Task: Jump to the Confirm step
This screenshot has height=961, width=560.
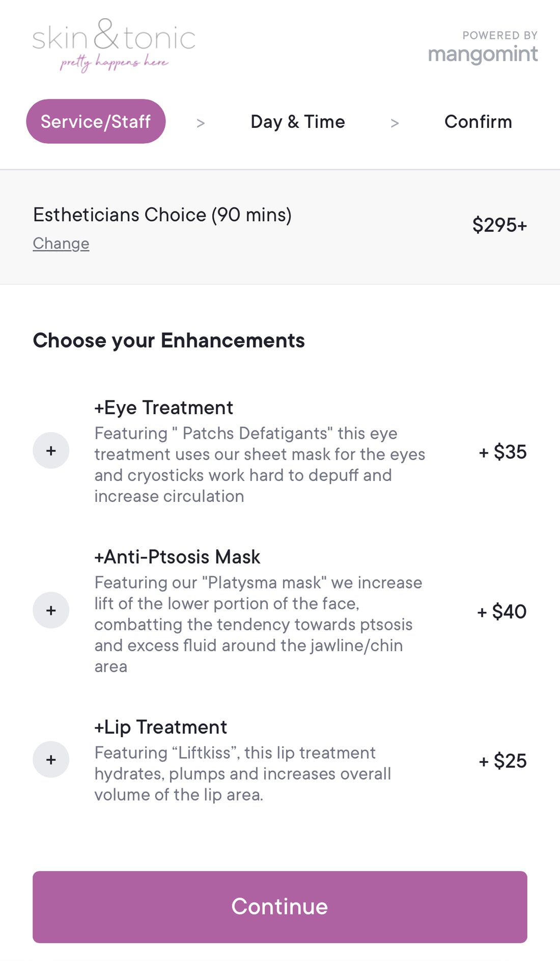Action: [x=478, y=122]
